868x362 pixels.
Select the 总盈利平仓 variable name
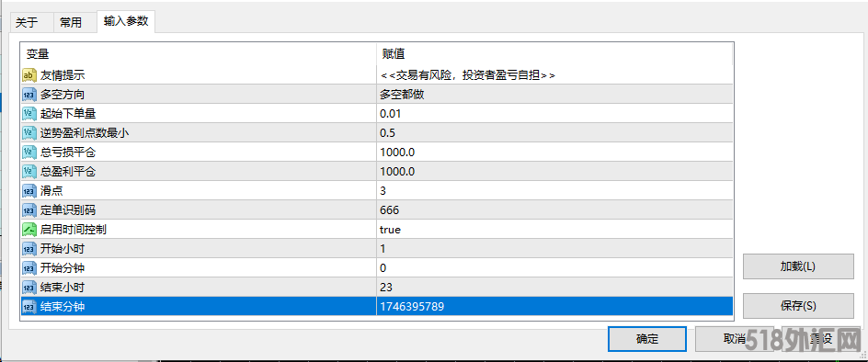[x=68, y=172]
